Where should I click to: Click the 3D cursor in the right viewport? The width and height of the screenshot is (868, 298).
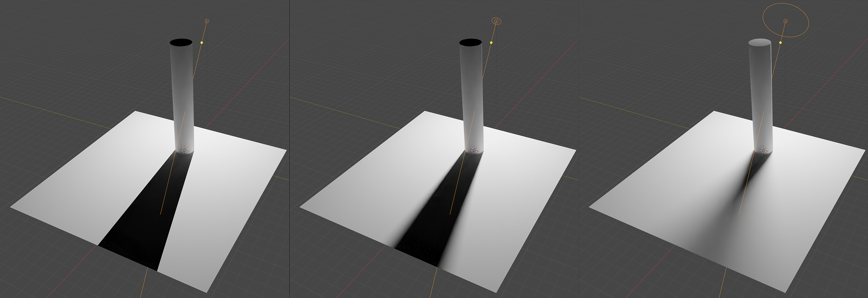tap(763, 150)
